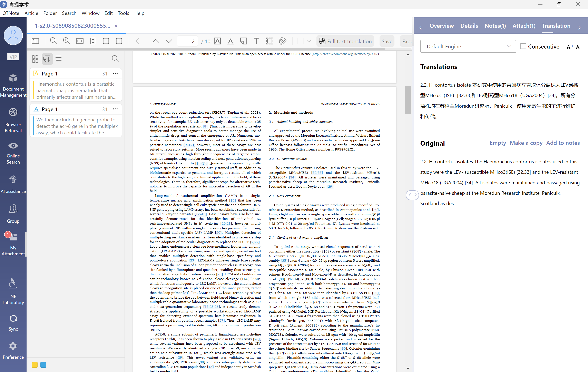Show thumbnails grid view
Image resolution: width=588 pixels, height=372 pixels.
coord(35,59)
